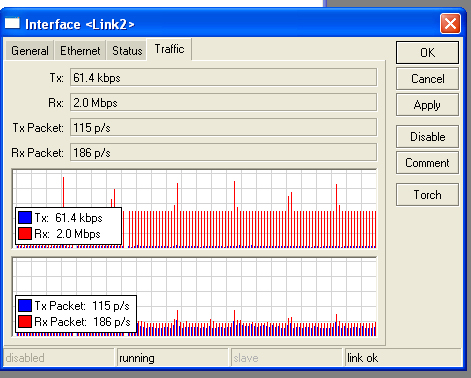Click red Rx Packet legend swatch
Viewport: 471px width, 378px height.
coord(25,322)
